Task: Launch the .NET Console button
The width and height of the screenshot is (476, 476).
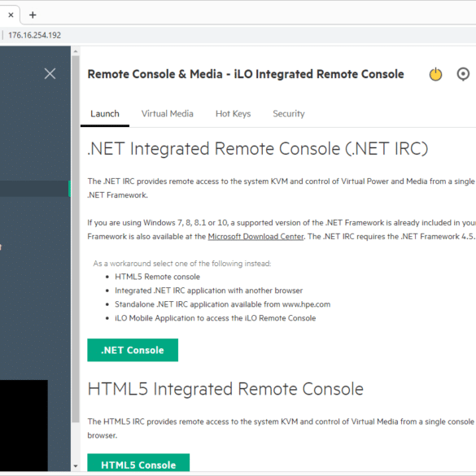Action: [133, 350]
